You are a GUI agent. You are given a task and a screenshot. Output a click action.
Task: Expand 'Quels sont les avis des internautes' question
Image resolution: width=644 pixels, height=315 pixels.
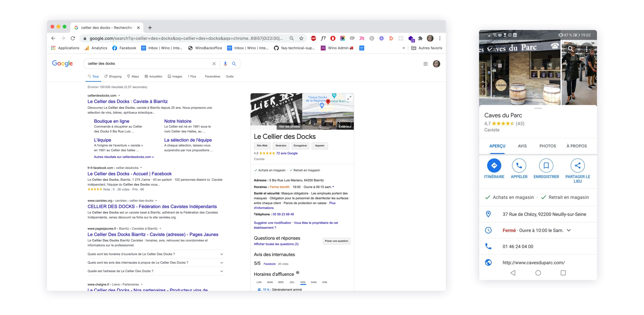pos(156,262)
